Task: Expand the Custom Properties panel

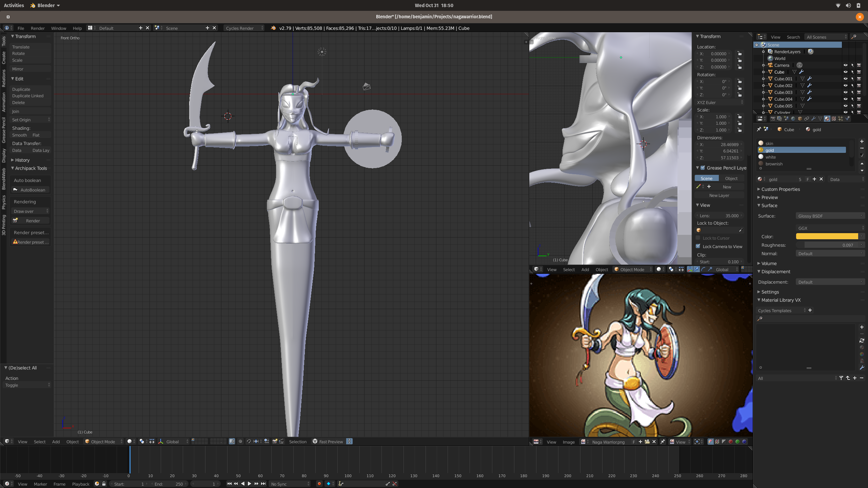Action: click(780, 189)
